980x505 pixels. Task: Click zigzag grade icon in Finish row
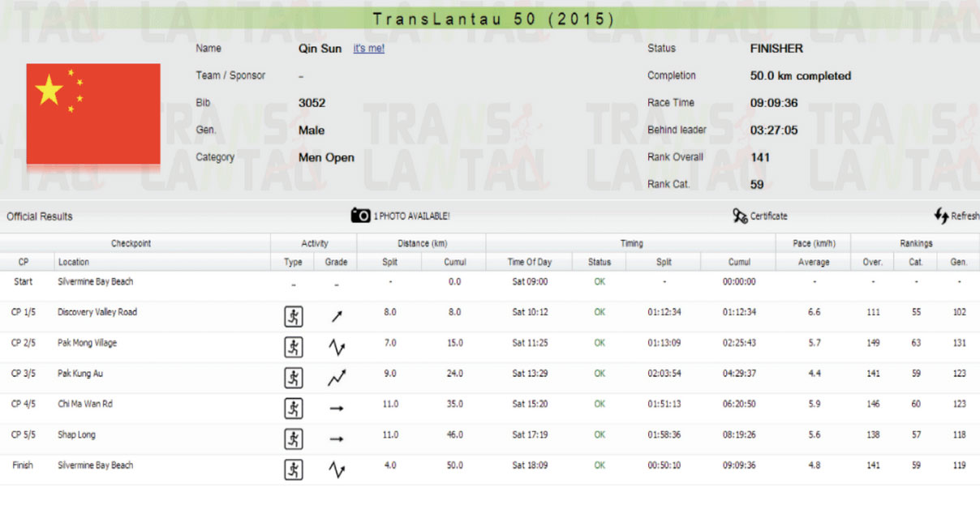tap(337, 470)
